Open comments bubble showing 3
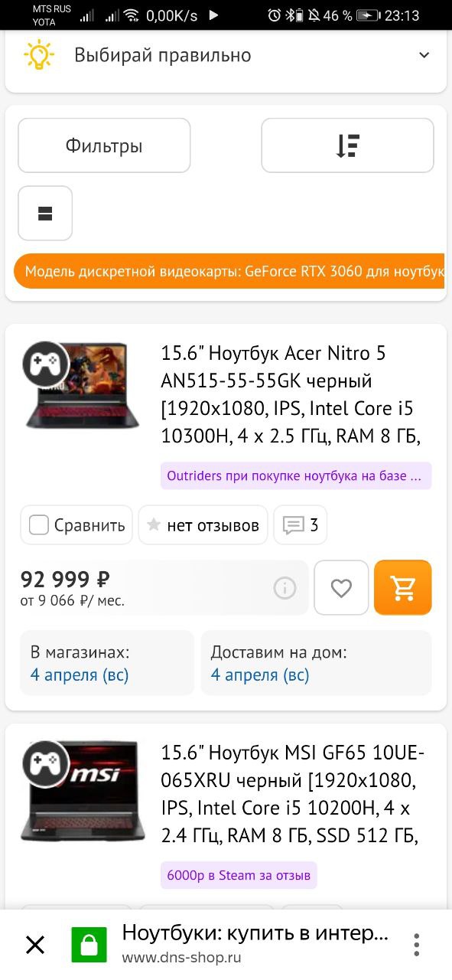The height and width of the screenshot is (980, 452). 300,525
